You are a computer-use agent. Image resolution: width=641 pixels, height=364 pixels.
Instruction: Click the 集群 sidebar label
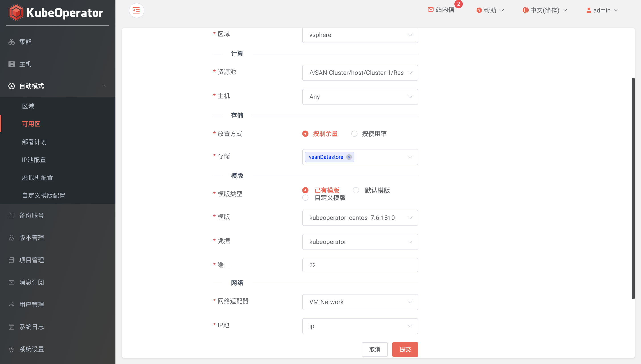click(x=25, y=42)
